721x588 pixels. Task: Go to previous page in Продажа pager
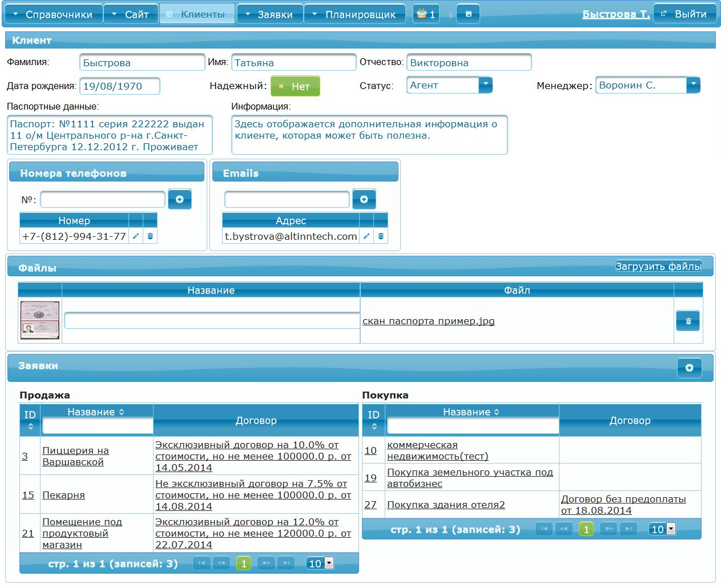221,563
